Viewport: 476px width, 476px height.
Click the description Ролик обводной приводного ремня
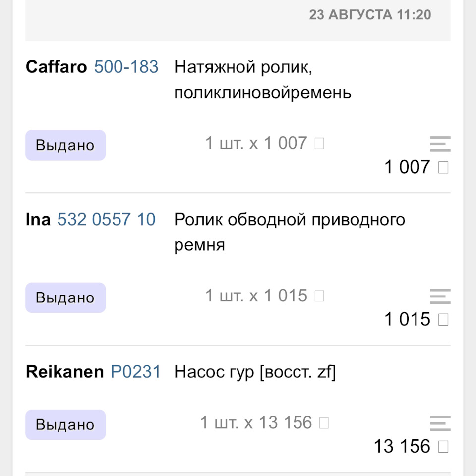tap(290, 232)
